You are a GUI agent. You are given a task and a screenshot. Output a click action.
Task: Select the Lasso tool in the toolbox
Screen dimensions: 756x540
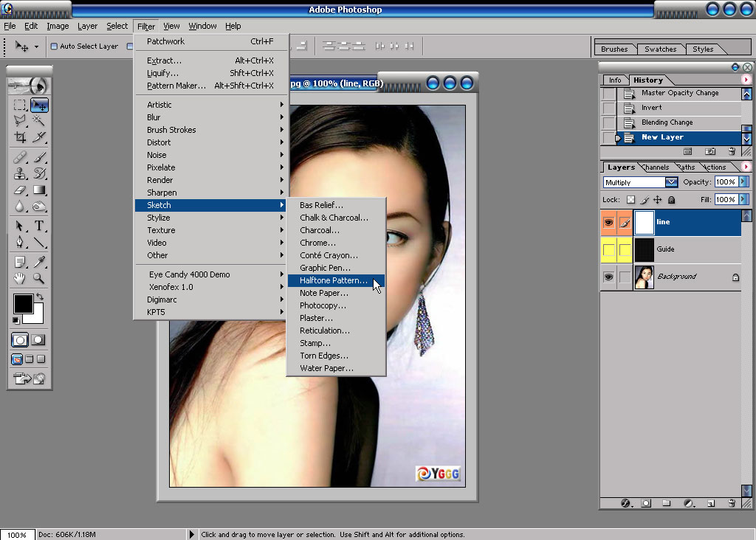tap(19, 120)
